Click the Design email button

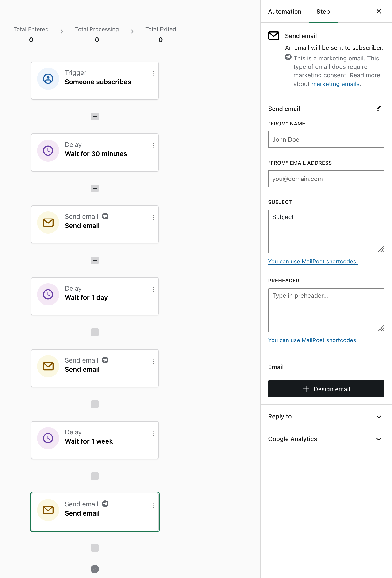326,389
